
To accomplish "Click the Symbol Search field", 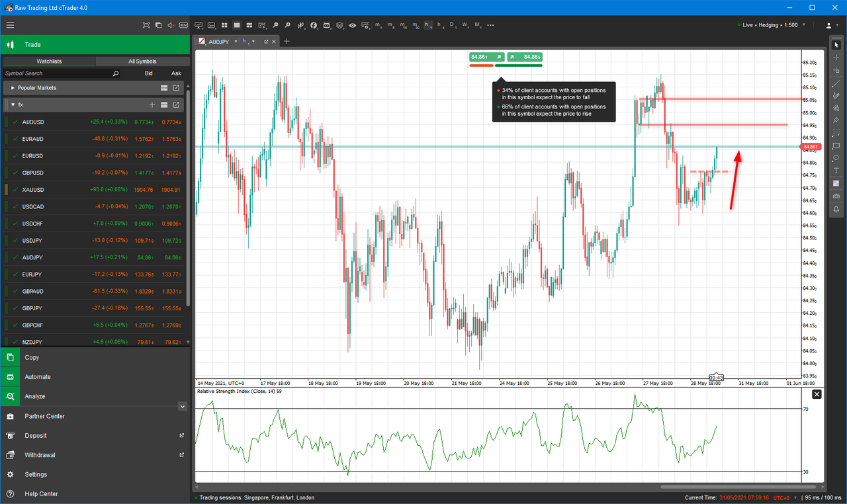I will 62,73.
